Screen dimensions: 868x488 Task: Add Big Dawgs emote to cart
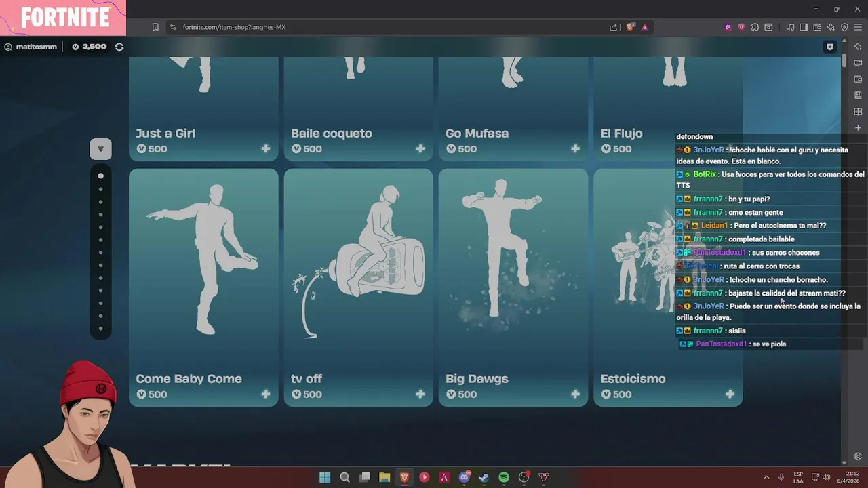click(575, 394)
